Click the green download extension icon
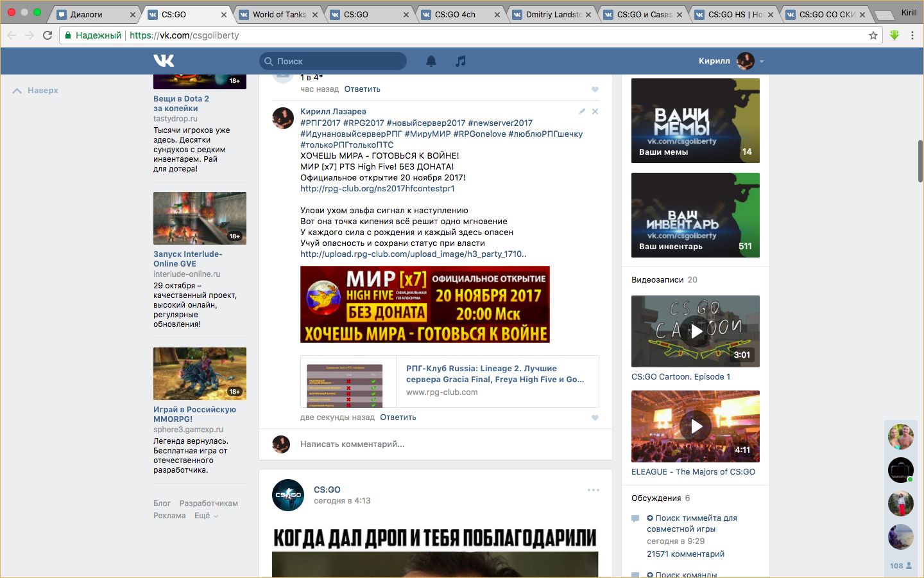Screen dimensions: 924x578 point(894,35)
